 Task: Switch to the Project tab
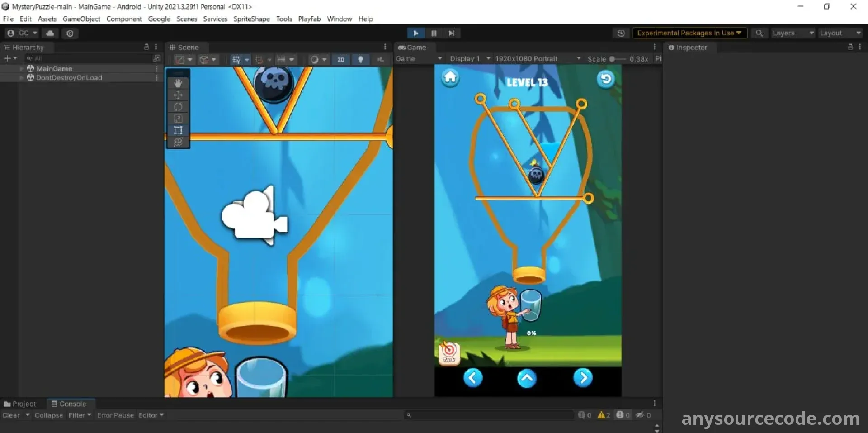[x=20, y=404]
